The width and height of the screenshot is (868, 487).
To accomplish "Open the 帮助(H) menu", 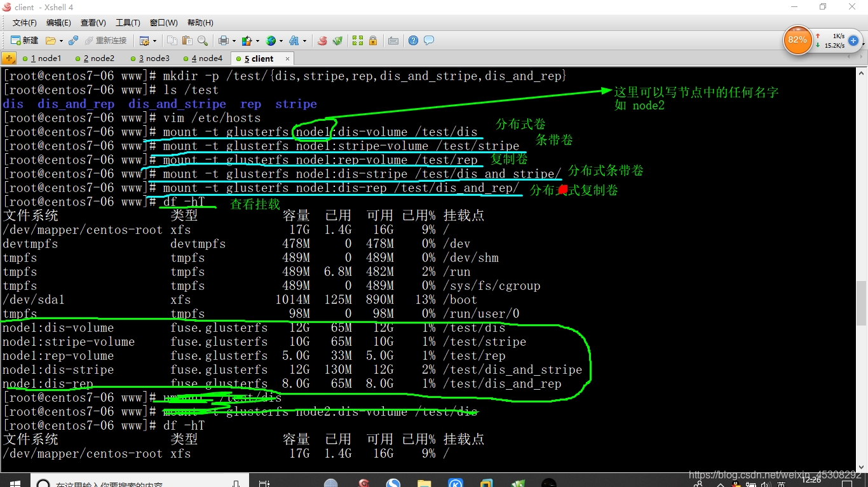I will (200, 23).
